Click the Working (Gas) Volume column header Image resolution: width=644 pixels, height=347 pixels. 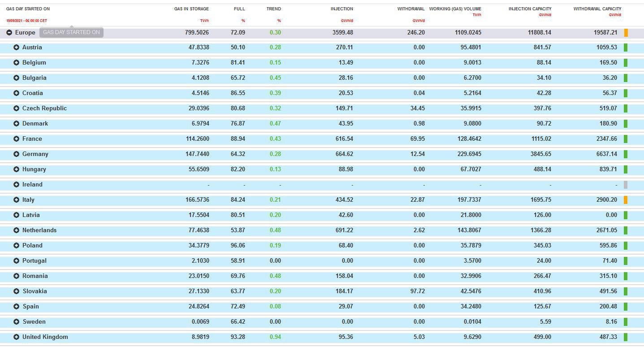click(x=455, y=9)
